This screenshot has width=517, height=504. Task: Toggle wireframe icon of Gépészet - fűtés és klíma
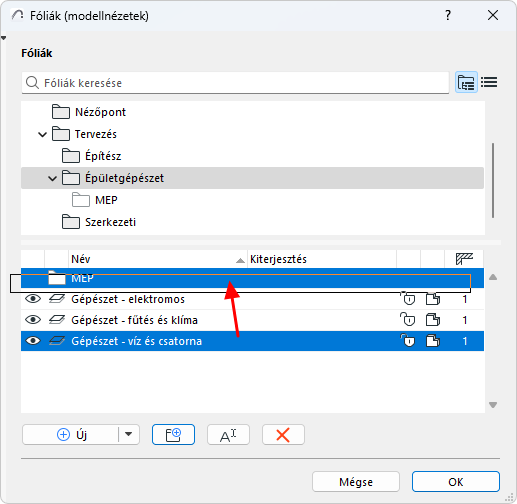click(x=57, y=320)
